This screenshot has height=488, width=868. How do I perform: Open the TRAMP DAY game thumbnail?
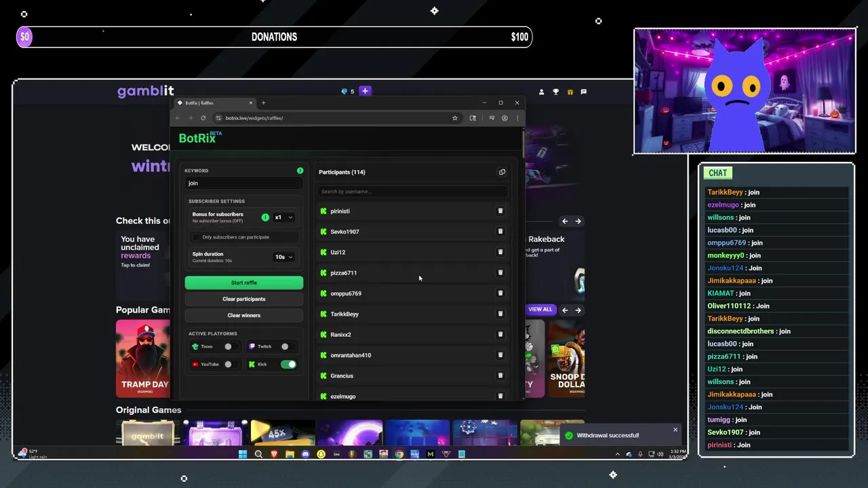point(144,358)
